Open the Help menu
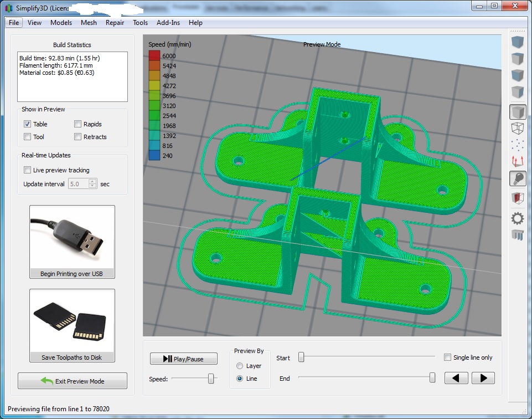The image size is (532, 419). click(x=195, y=22)
